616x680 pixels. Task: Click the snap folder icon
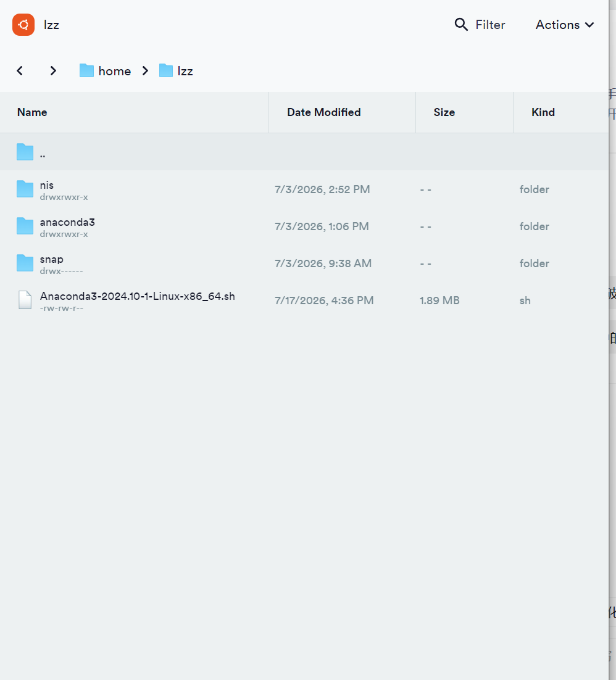[x=25, y=263]
